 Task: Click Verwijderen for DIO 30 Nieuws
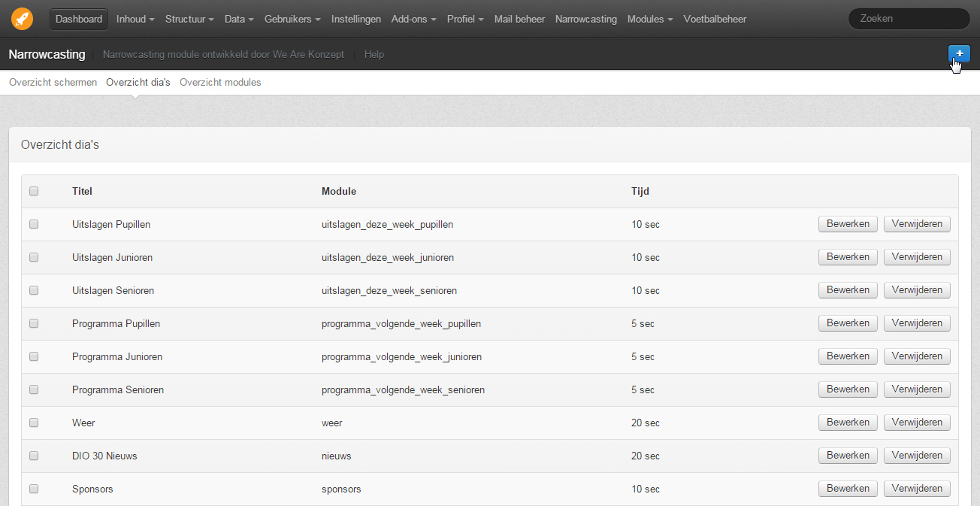(917, 456)
